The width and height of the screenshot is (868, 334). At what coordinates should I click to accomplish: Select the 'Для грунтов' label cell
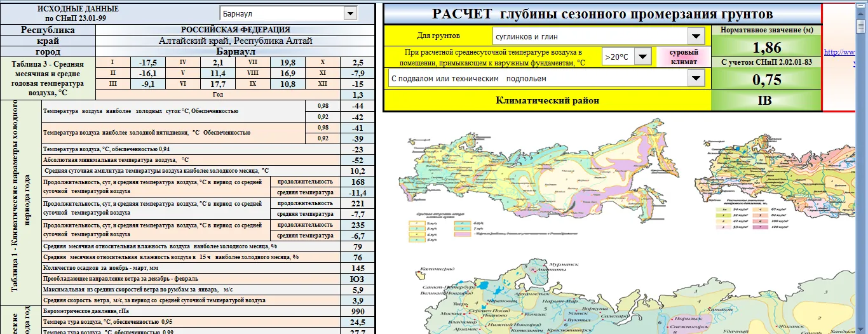coord(438,36)
